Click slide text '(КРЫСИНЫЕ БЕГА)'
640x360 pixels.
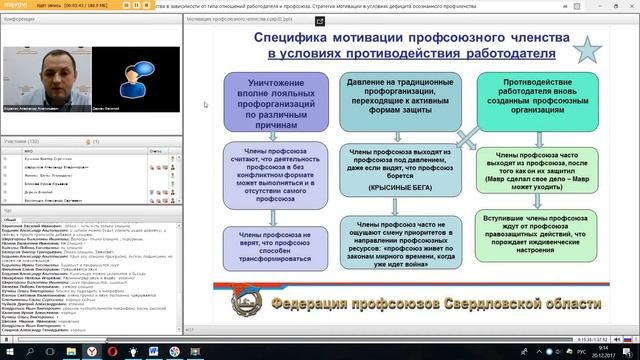point(400,188)
